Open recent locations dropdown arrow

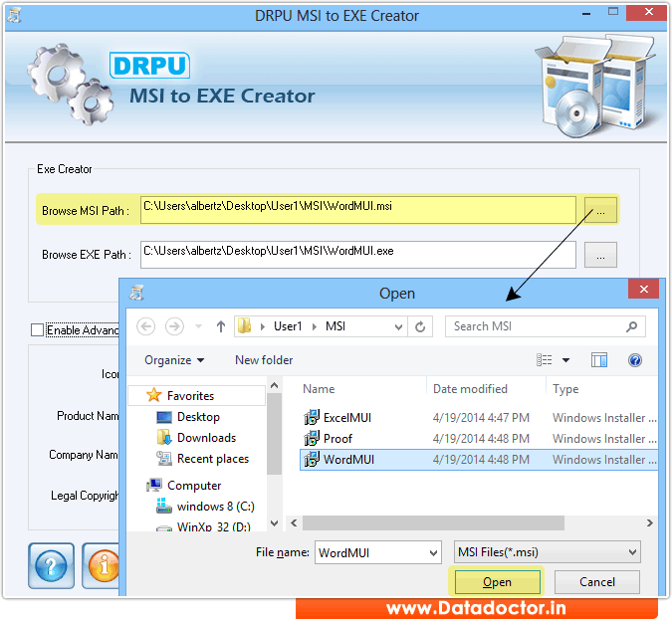coord(198,326)
